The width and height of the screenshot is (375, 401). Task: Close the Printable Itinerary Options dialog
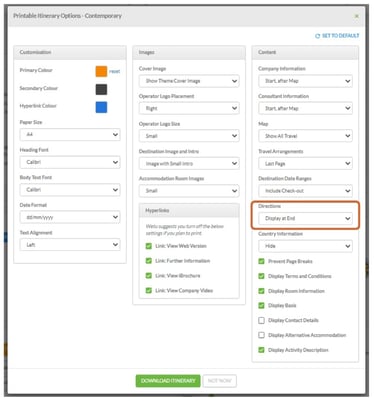tap(357, 16)
